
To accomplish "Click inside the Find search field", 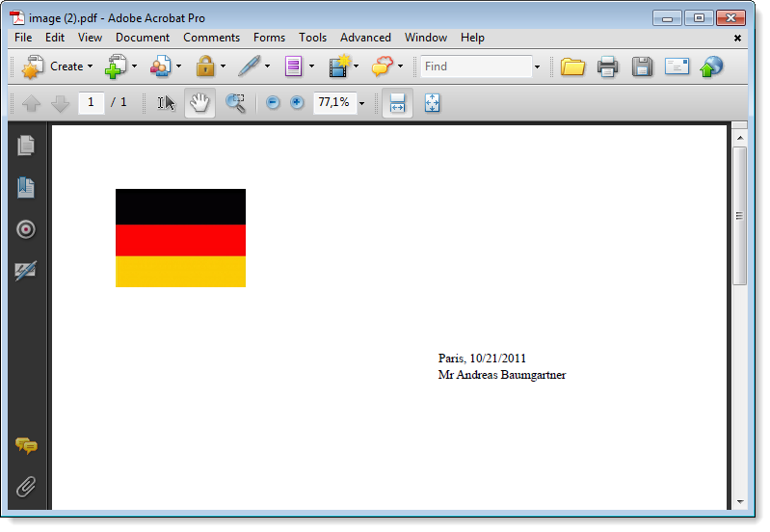I will pos(476,66).
